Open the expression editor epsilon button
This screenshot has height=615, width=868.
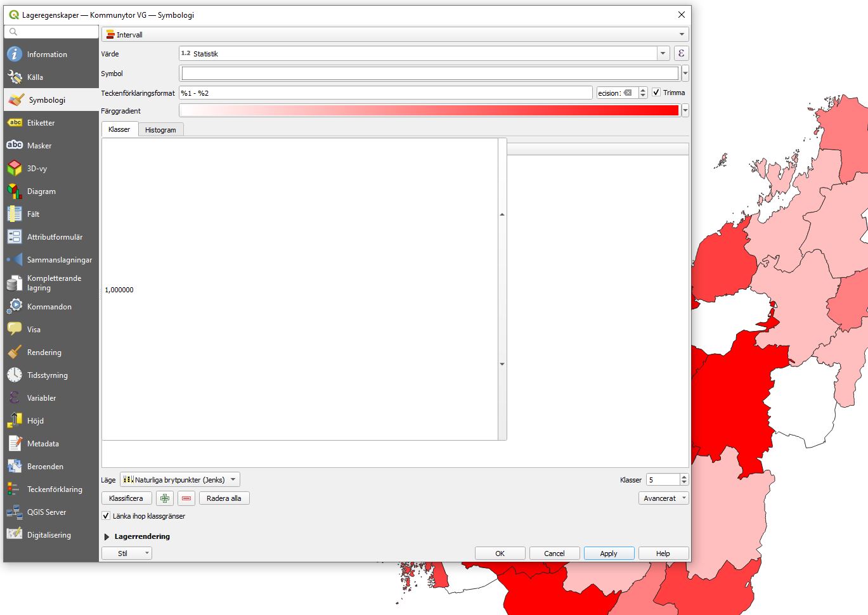tap(681, 53)
